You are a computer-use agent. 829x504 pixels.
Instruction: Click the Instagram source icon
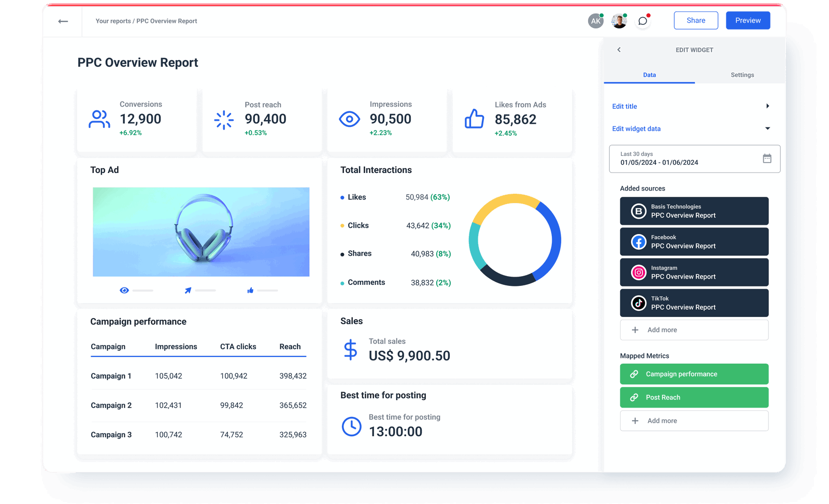coord(638,272)
